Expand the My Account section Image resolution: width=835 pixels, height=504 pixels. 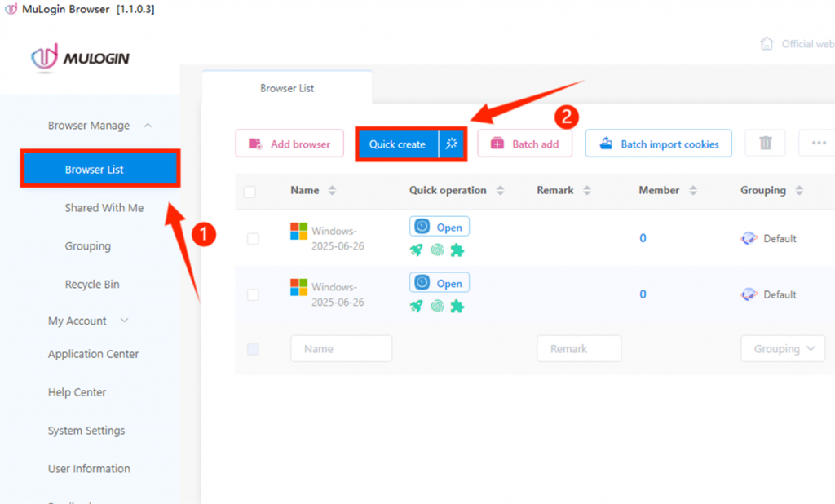[x=124, y=321]
